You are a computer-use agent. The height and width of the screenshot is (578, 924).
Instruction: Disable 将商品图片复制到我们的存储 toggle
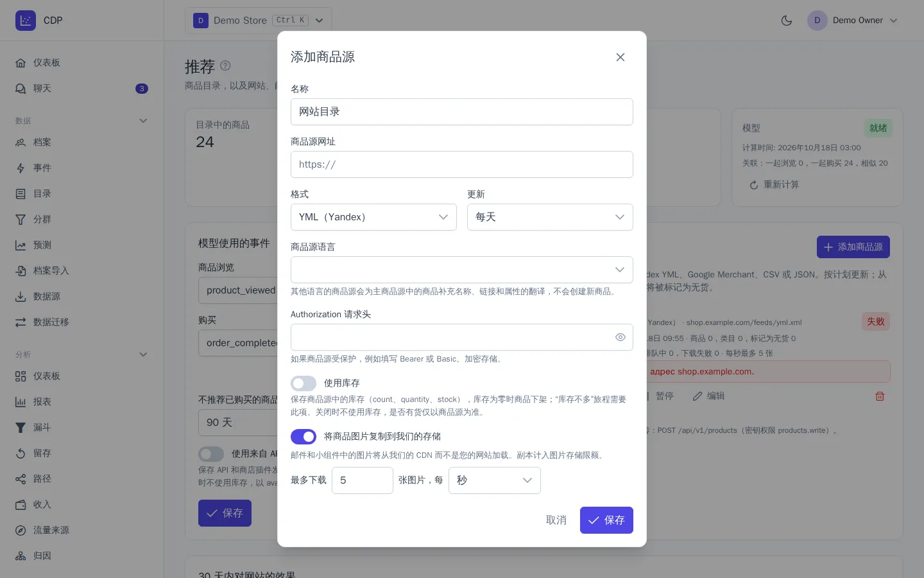[304, 437]
